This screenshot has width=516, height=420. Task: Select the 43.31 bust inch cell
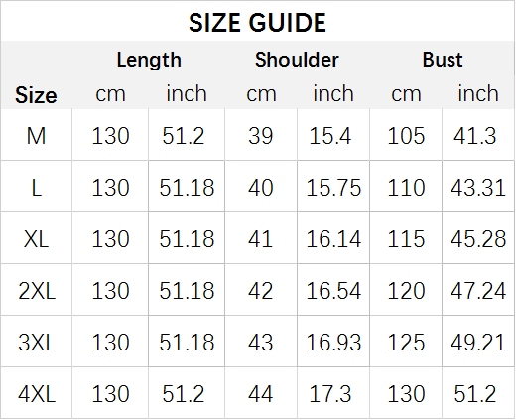pyautogui.click(x=478, y=188)
